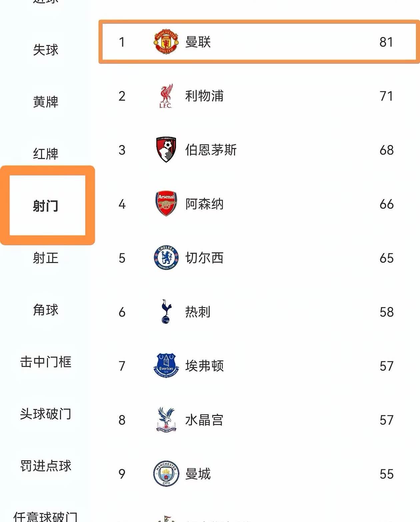Open the 罚进点球 tab
This screenshot has height=522, width=420.
(x=46, y=466)
